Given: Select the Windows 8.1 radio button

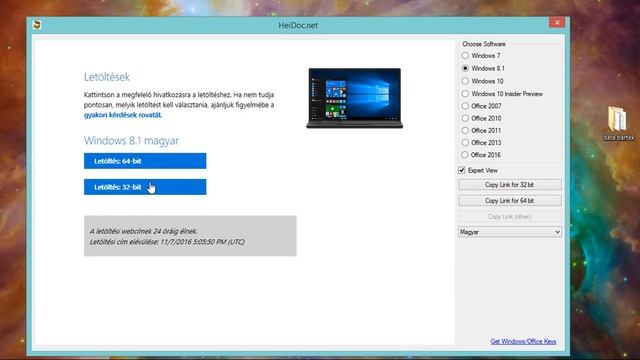Looking at the screenshot, I should click(465, 68).
